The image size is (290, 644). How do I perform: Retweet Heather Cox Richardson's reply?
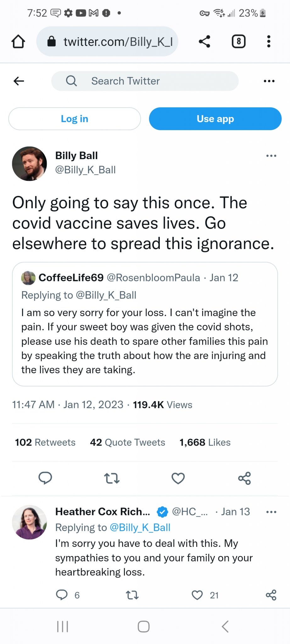click(132, 595)
